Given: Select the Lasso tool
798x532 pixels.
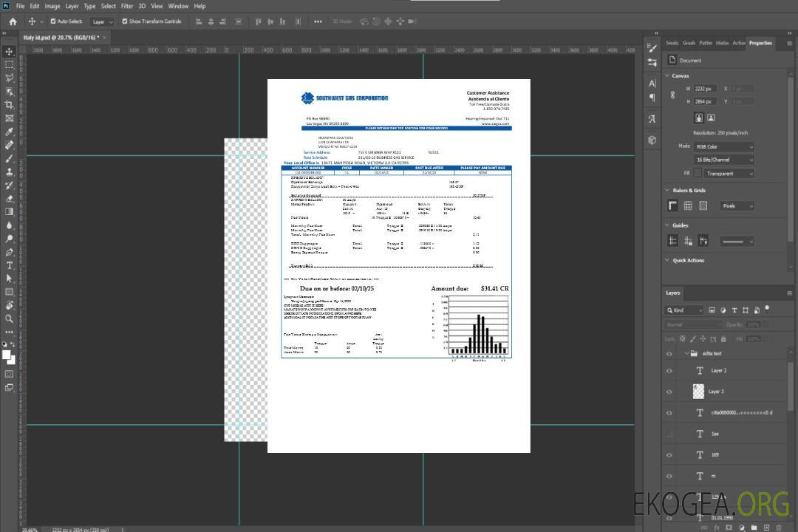Looking at the screenshot, I should tap(9, 78).
